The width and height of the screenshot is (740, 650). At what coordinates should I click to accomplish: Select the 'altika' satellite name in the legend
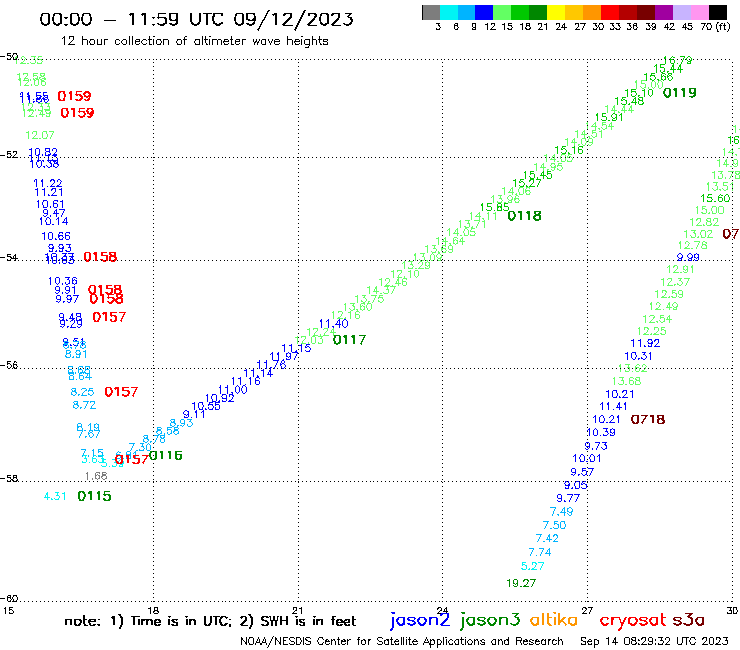pos(554,619)
